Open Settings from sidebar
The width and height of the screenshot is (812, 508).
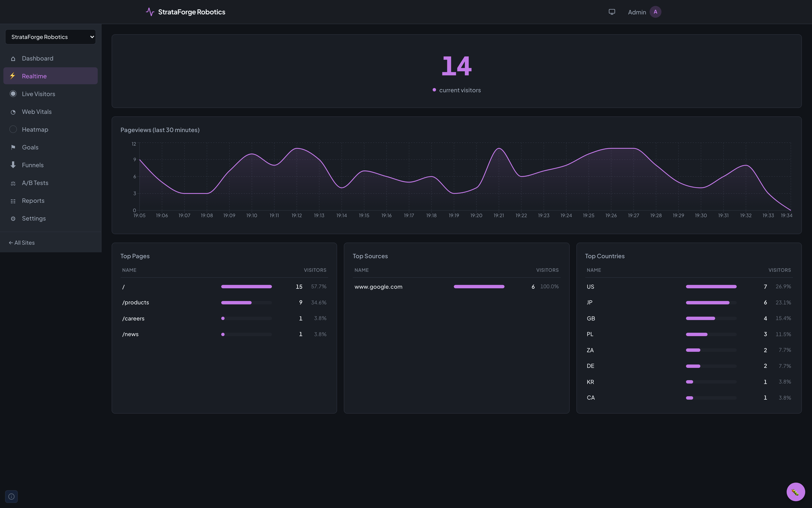[x=50, y=218]
